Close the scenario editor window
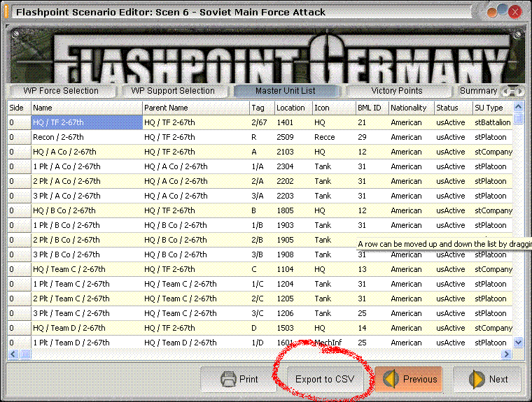 [515, 12]
